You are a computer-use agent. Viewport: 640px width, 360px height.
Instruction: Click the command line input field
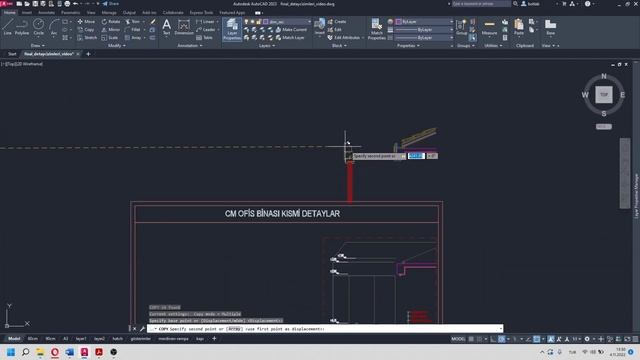point(325,329)
